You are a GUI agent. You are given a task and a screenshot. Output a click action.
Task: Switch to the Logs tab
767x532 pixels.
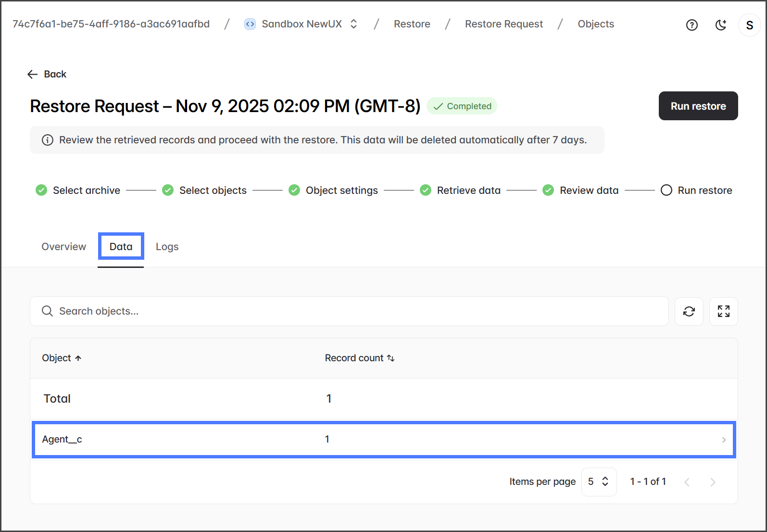167,247
